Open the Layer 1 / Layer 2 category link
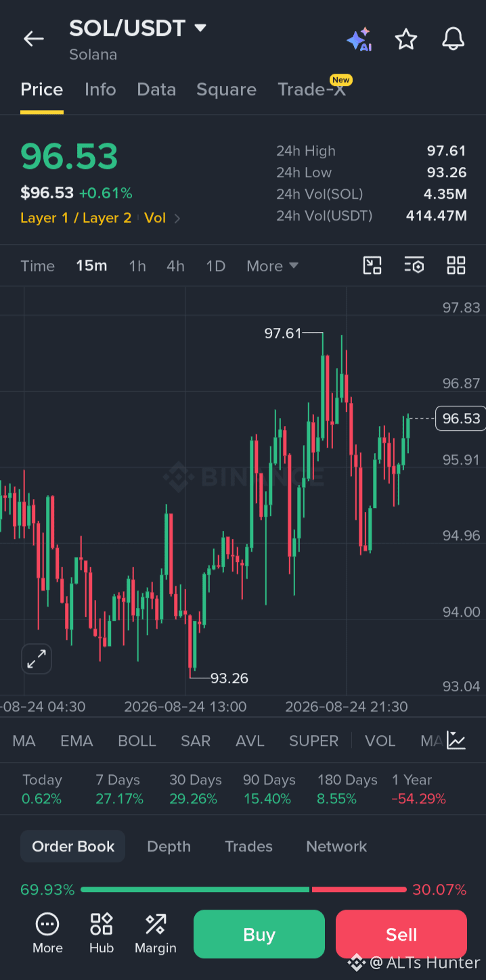The width and height of the screenshot is (486, 980). 76,218
